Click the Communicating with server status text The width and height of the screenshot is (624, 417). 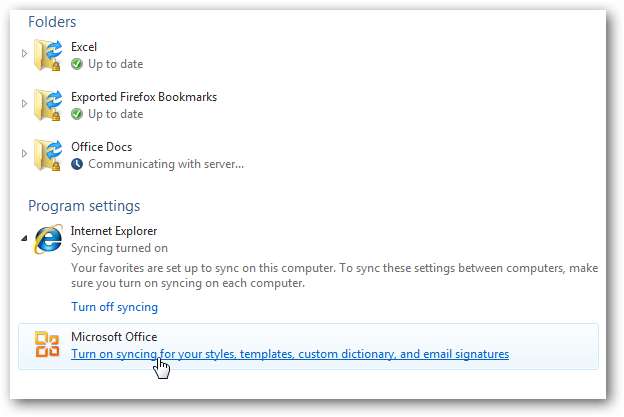[166, 164]
